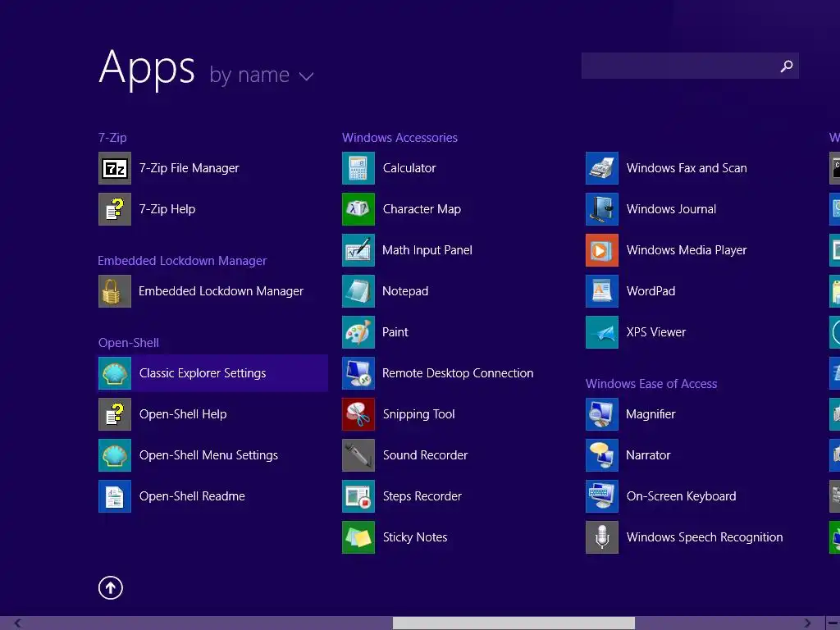Click the magnifying glass search button
Image resolution: width=840 pixels, height=630 pixels.
click(787, 66)
